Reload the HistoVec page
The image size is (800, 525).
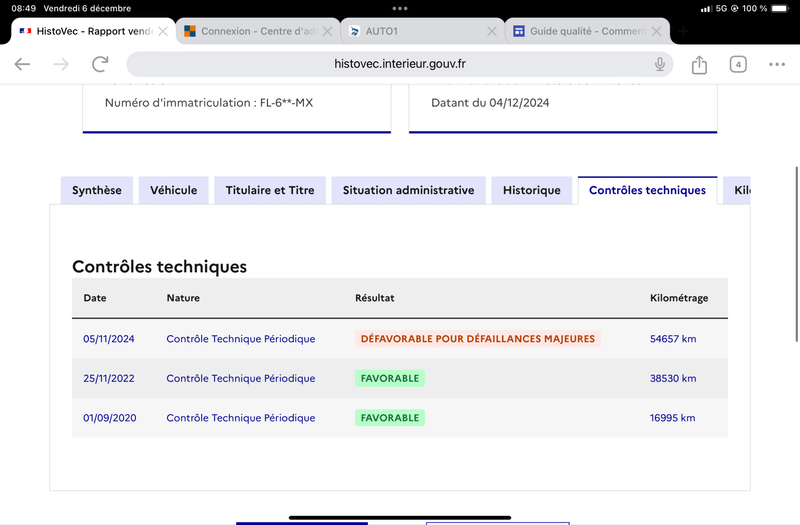coord(100,64)
